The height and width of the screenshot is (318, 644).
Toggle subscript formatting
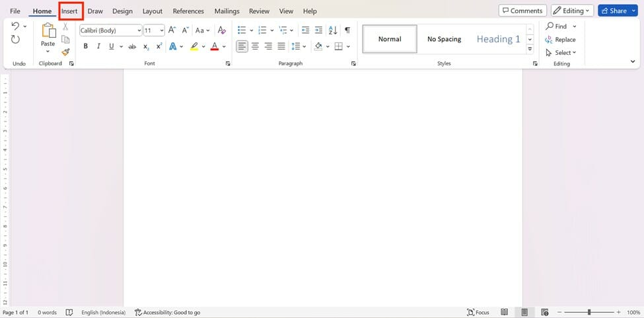146,47
